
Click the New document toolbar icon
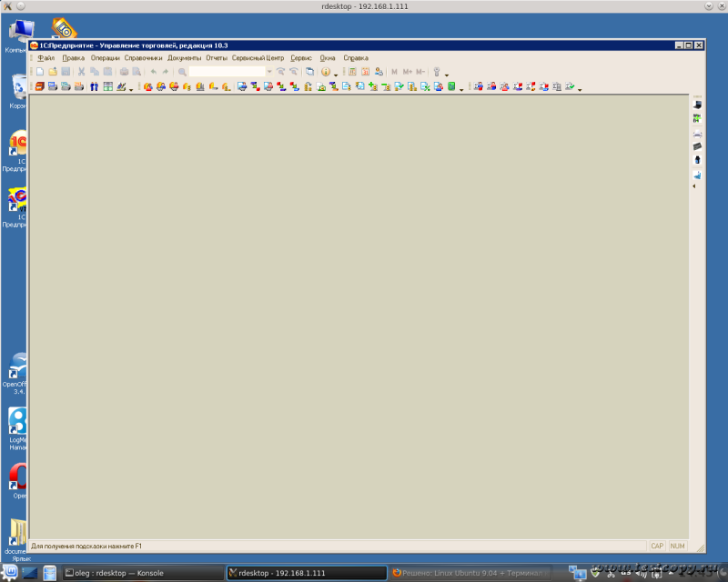39,71
